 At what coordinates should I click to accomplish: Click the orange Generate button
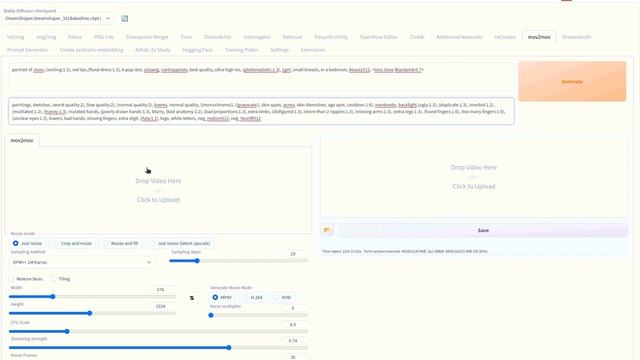tap(572, 82)
